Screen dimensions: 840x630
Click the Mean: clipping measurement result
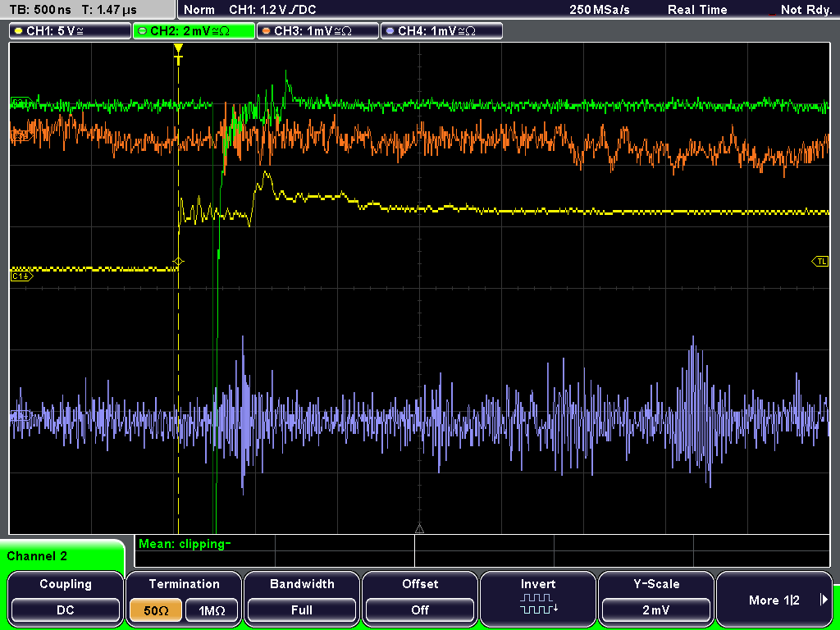tap(185, 544)
